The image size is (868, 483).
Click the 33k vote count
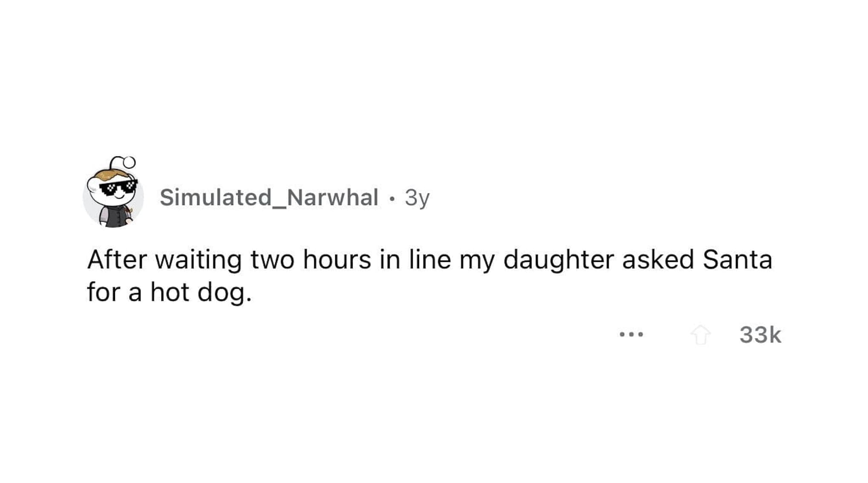click(x=760, y=335)
